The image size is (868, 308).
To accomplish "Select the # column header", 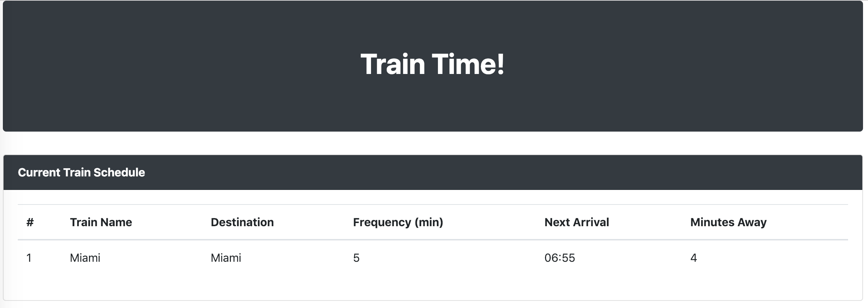I will point(29,222).
